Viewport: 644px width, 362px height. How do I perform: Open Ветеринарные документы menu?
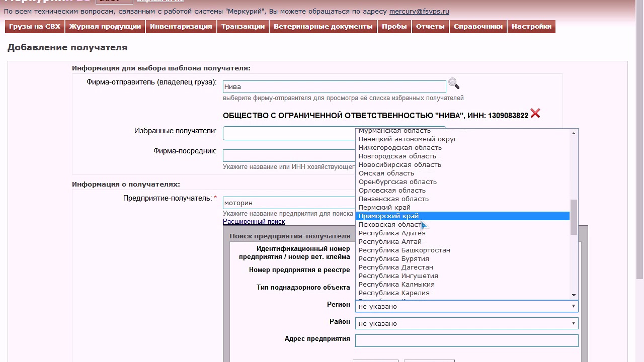[323, 27]
